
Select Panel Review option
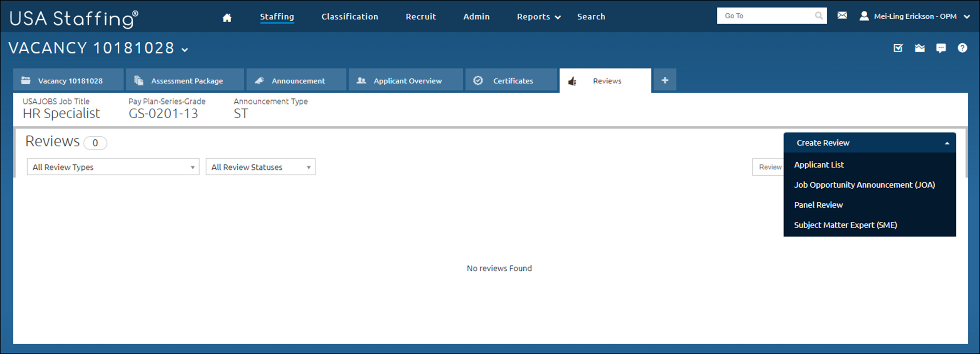pos(818,205)
